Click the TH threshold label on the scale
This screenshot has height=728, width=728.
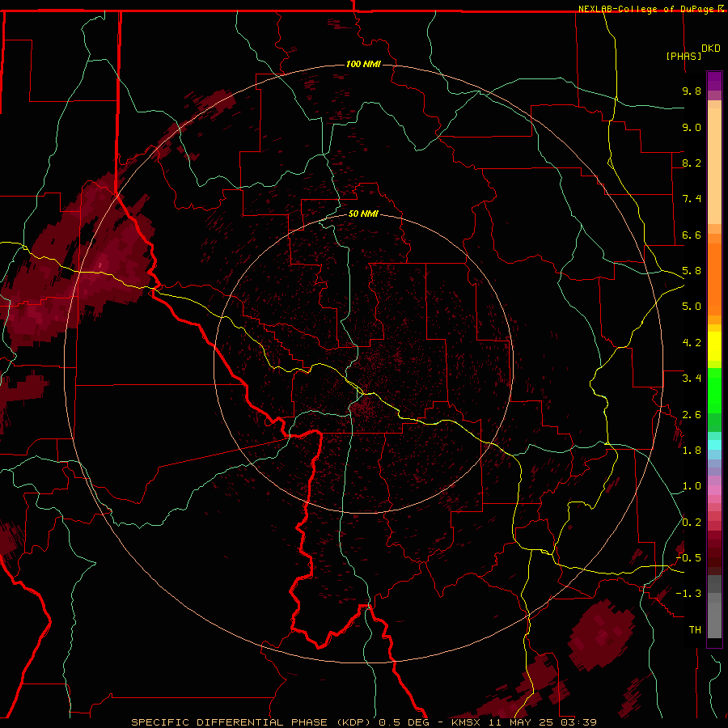(695, 630)
